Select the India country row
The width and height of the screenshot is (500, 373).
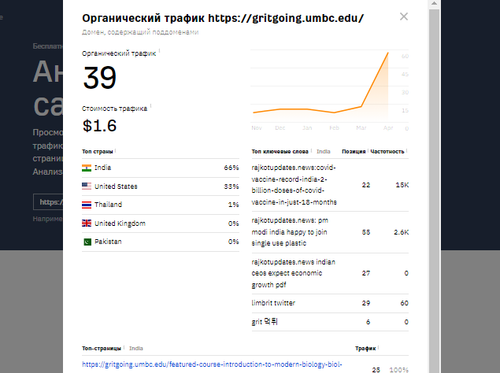tap(160, 168)
